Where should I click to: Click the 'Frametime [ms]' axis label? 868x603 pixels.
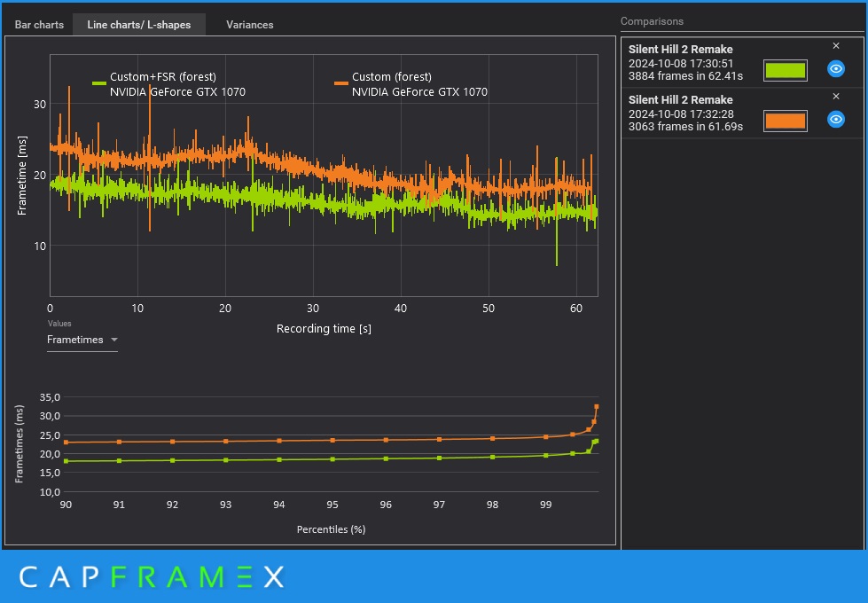(x=22, y=176)
